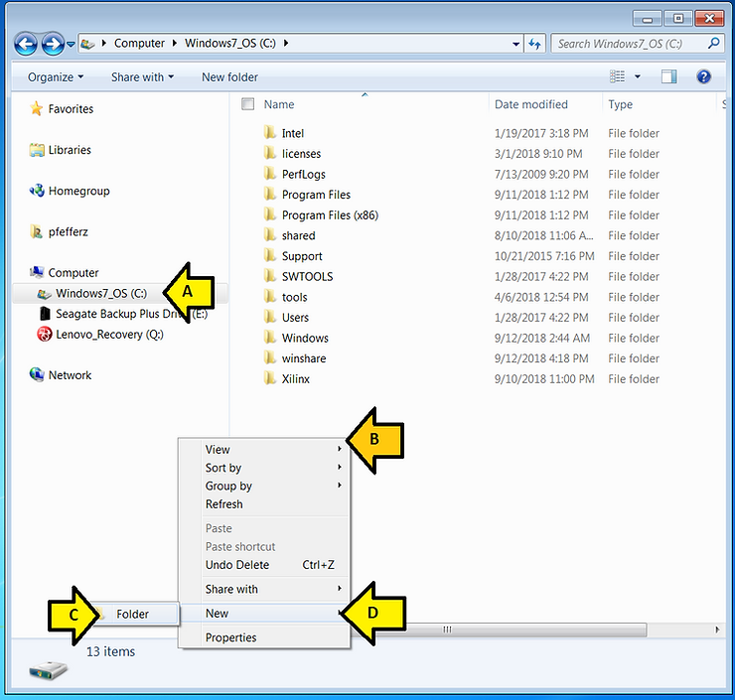Choose Folder from the New submenu

coord(133,614)
